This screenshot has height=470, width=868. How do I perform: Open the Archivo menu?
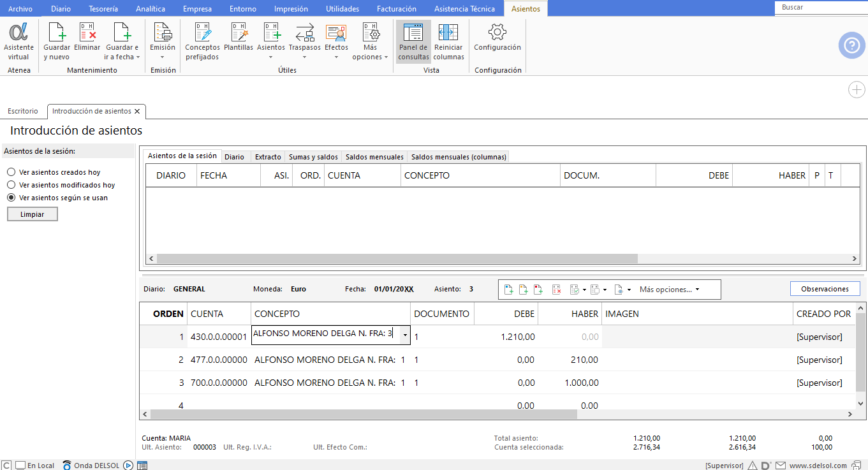pos(20,9)
